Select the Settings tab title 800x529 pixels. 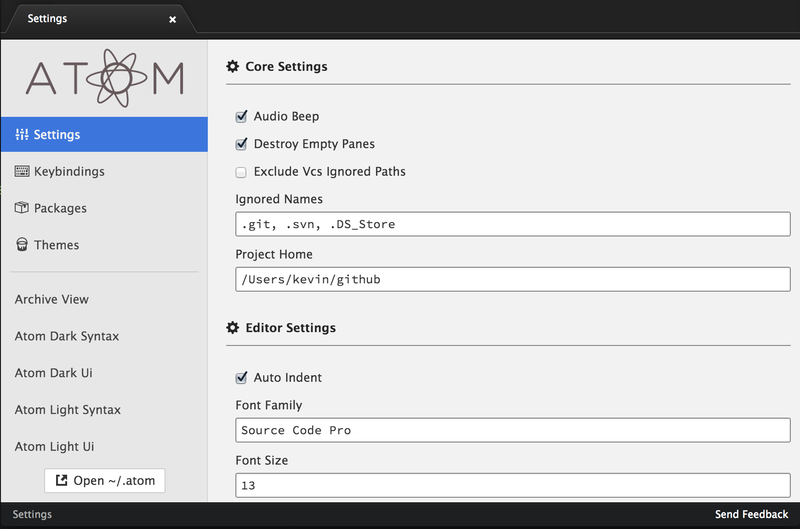50,19
